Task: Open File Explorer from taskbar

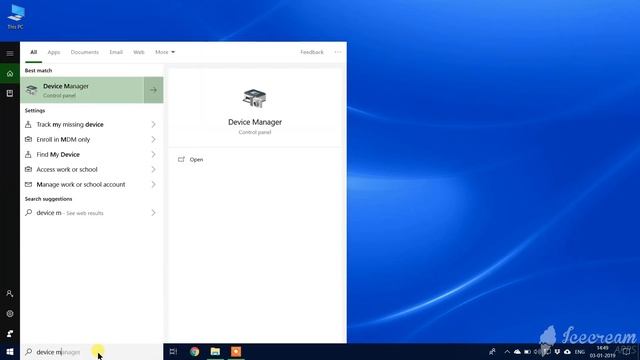Action: 215,351
